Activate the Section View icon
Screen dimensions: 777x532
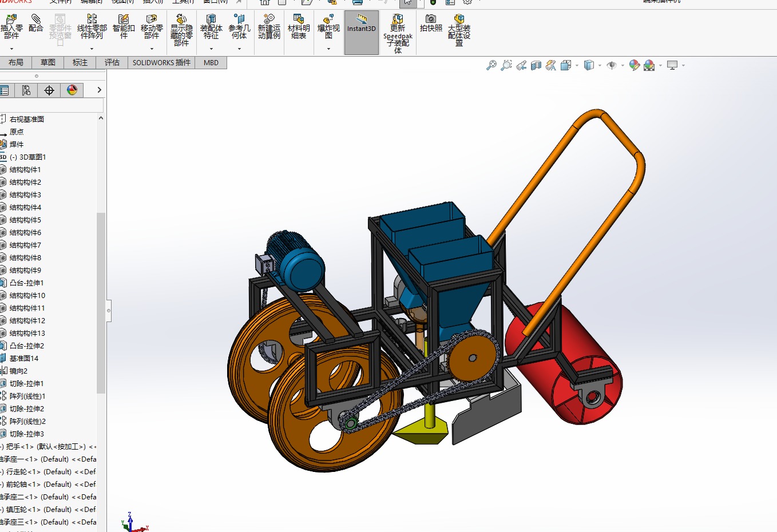pos(536,65)
